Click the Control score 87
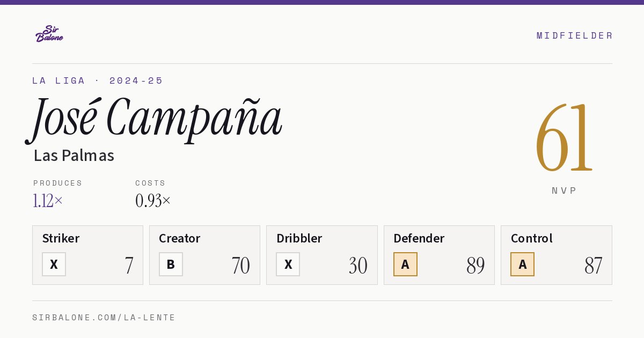This screenshot has height=338, width=644. pyautogui.click(x=593, y=266)
